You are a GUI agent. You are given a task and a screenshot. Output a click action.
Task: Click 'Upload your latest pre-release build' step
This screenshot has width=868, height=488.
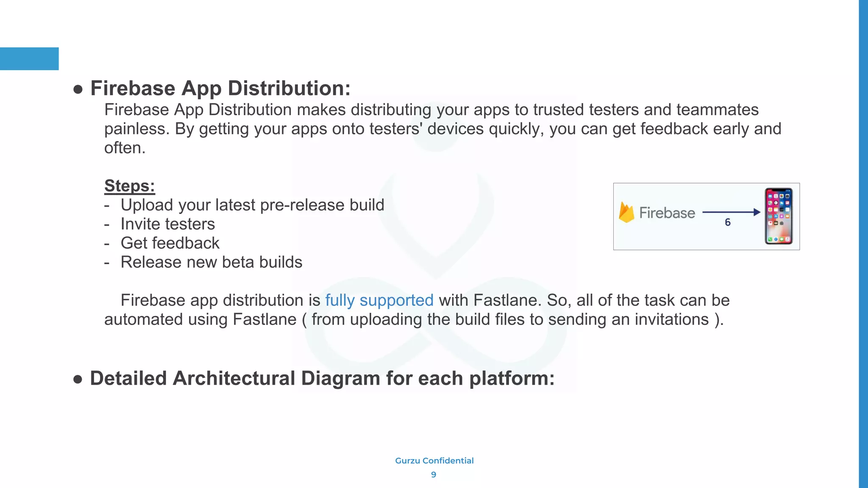tap(252, 205)
